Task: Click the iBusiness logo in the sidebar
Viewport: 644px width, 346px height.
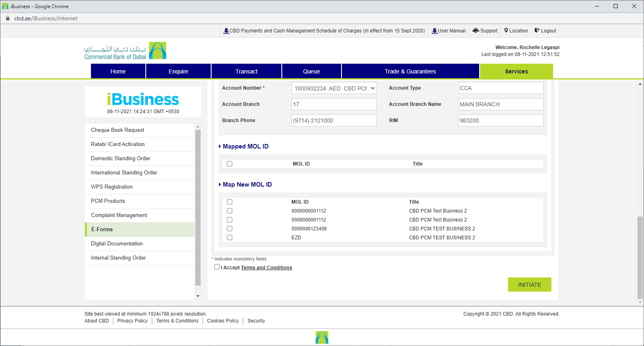Action: [x=143, y=99]
